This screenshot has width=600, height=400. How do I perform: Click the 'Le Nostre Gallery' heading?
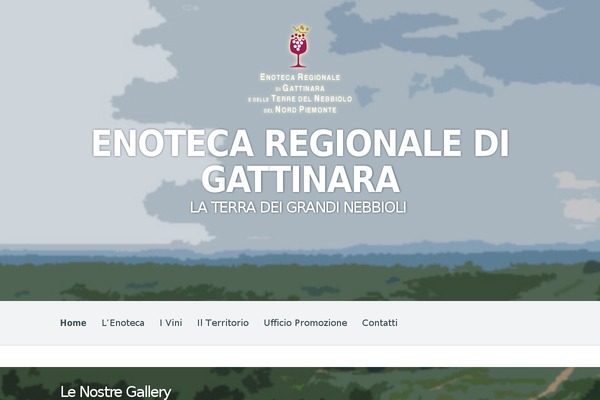[x=116, y=392]
